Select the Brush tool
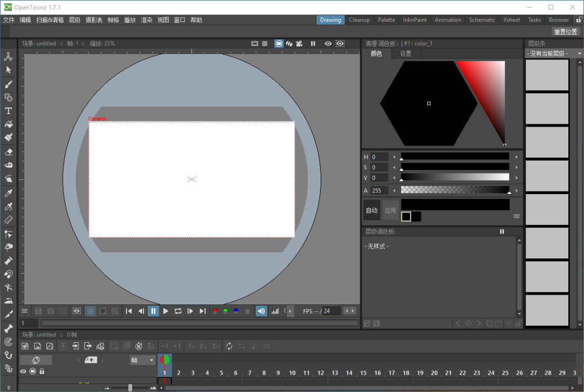The height and width of the screenshot is (392, 584). coord(8,84)
